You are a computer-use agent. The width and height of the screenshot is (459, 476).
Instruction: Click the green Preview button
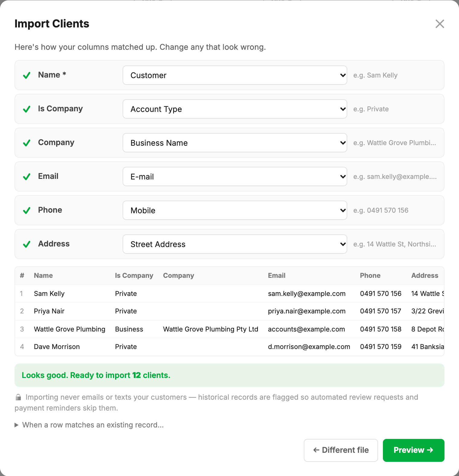414,450
